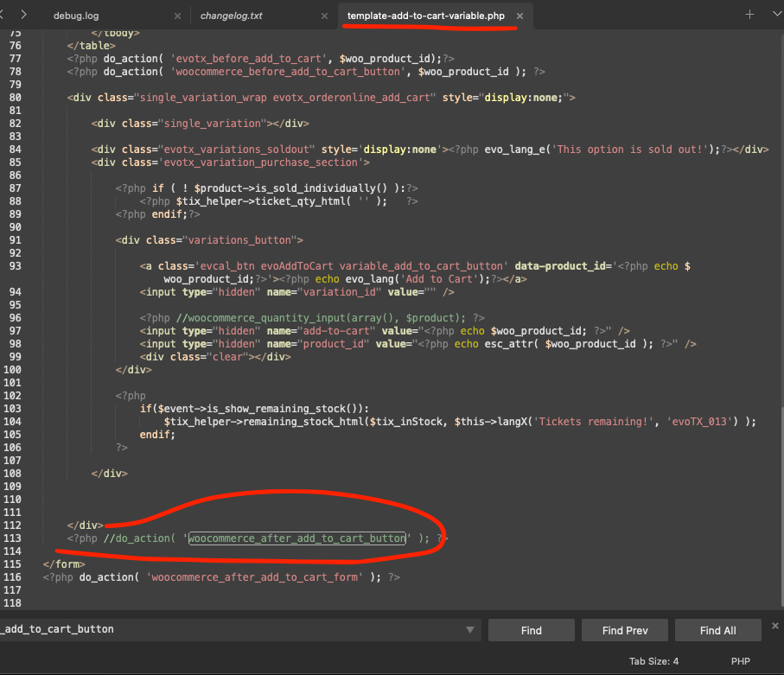Click 'woocommerce_before_add_to_cart_button' on line 78

tap(288, 72)
